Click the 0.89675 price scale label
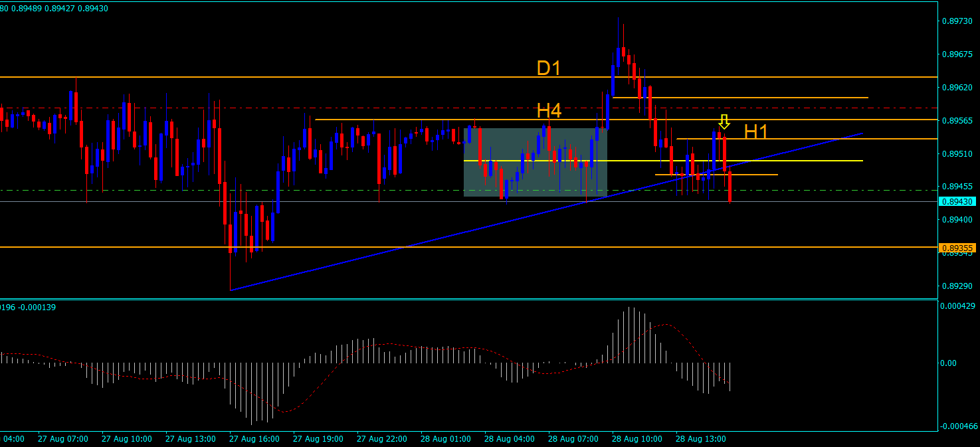Image resolution: width=980 pixels, height=447 pixels. pos(957,54)
